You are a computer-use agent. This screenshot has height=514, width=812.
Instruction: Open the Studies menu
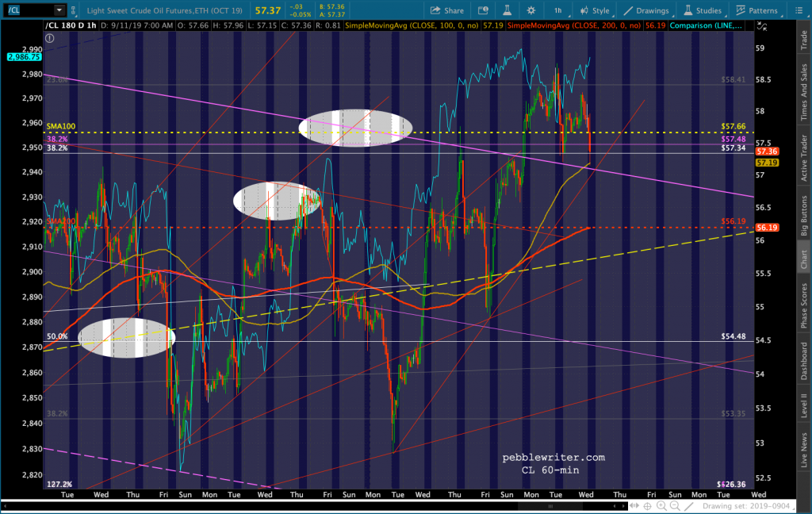pos(703,10)
